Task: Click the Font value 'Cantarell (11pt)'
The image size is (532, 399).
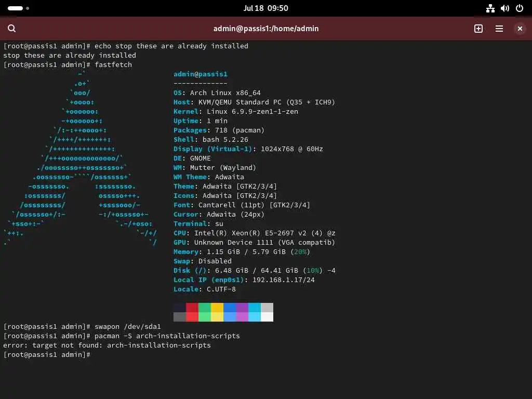Action: coord(231,205)
